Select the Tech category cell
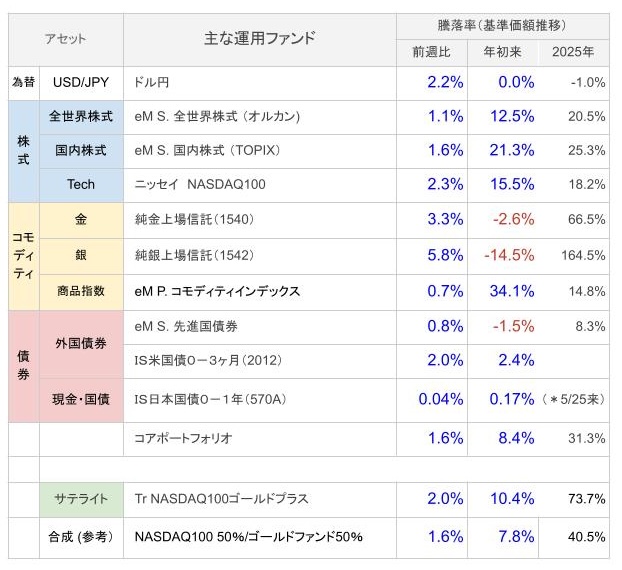The height and width of the screenshot is (570, 622). click(x=81, y=185)
